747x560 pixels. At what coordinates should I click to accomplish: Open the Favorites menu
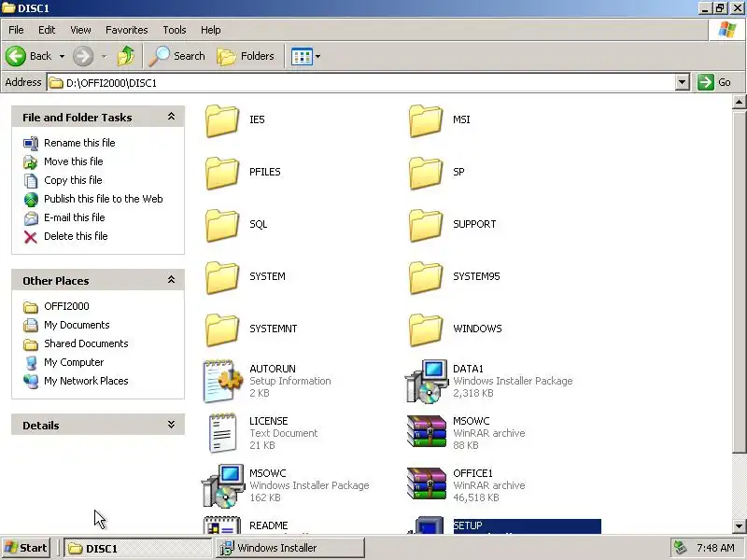pyautogui.click(x=127, y=30)
